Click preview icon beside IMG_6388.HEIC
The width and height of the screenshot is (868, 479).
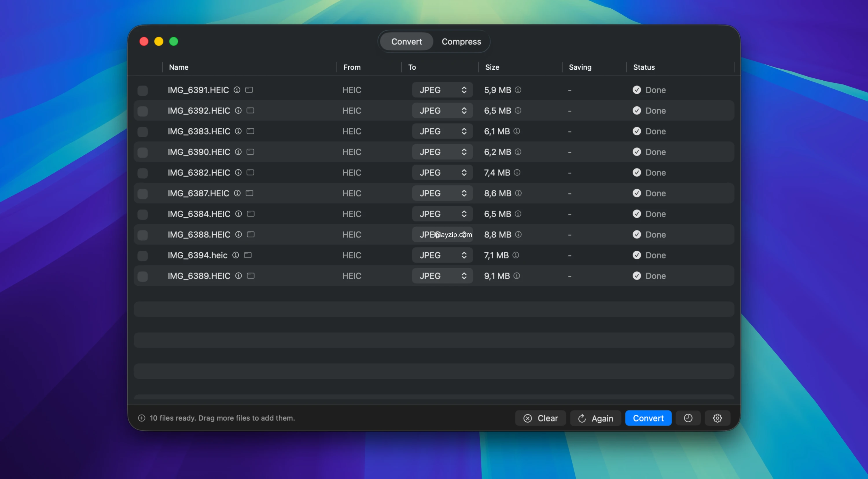251,234
